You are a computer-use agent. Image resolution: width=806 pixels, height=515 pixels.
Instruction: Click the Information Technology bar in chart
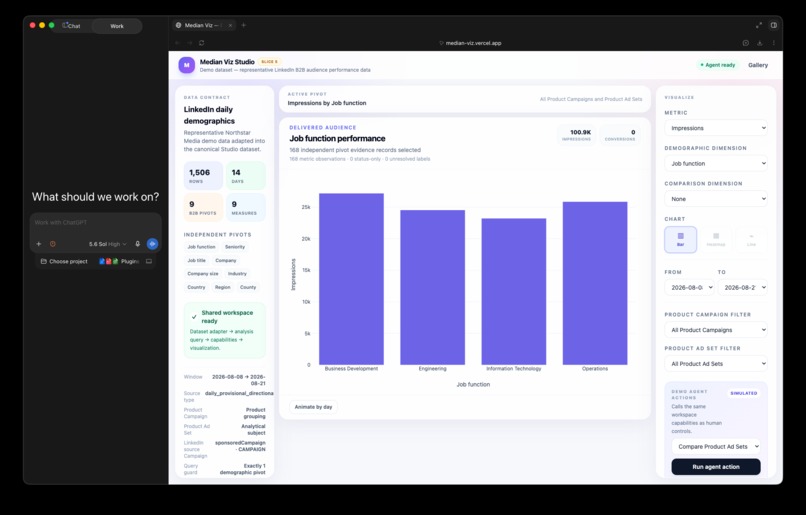click(514, 291)
